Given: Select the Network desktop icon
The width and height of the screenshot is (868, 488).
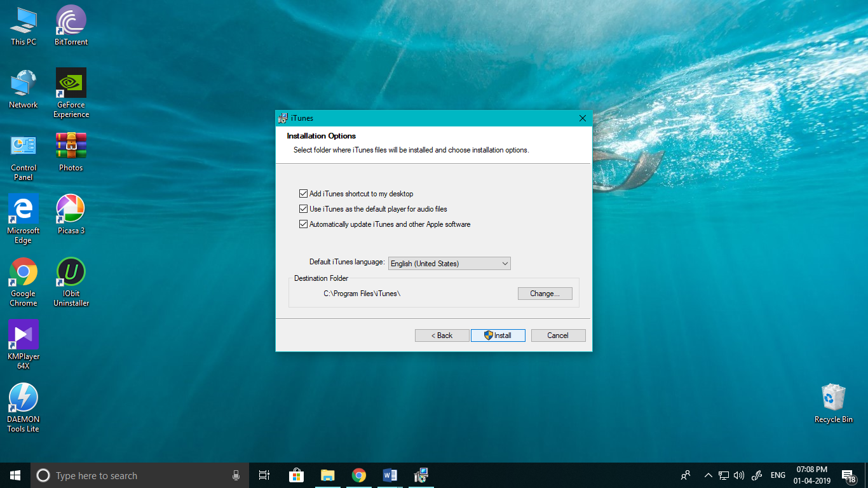Looking at the screenshot, I should coord(24,89).
